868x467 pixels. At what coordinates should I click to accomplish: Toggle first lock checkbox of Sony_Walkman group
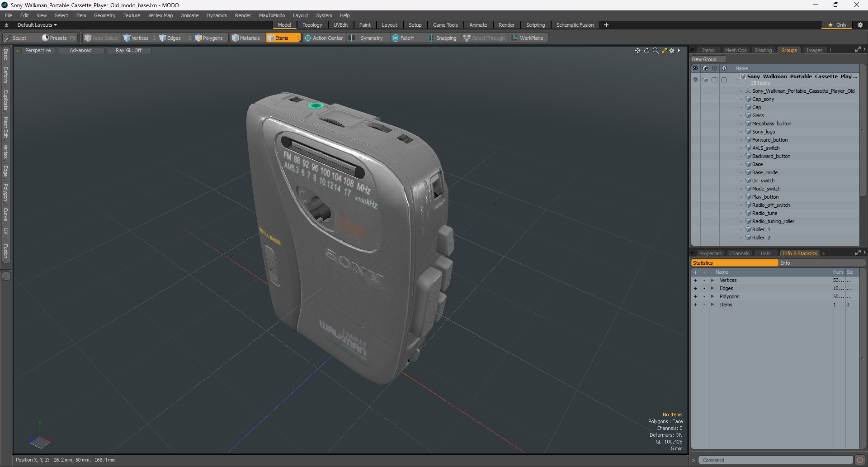click(x=714, y=80)
